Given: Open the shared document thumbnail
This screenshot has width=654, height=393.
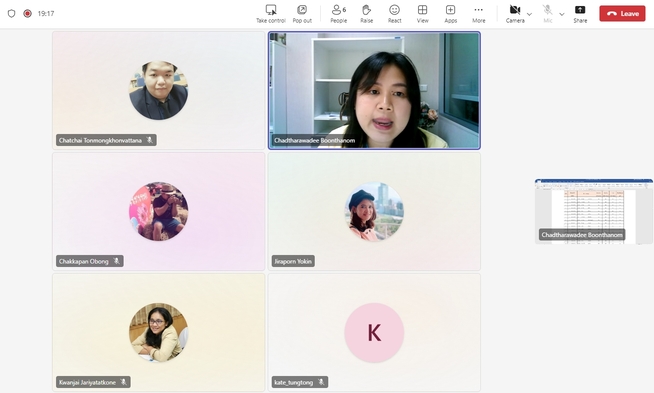Looking at the screenshot, I should (x=594, y=211).
